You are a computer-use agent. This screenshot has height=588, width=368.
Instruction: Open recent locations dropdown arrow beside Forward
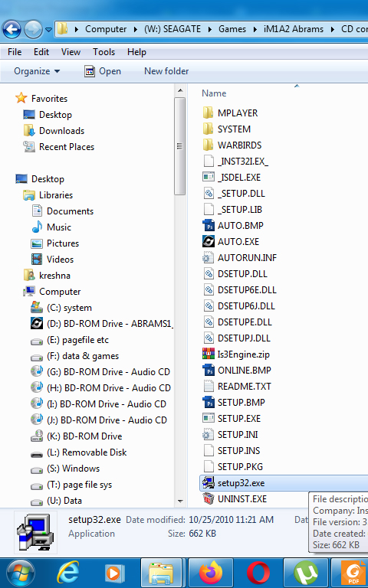click(48, 29)
